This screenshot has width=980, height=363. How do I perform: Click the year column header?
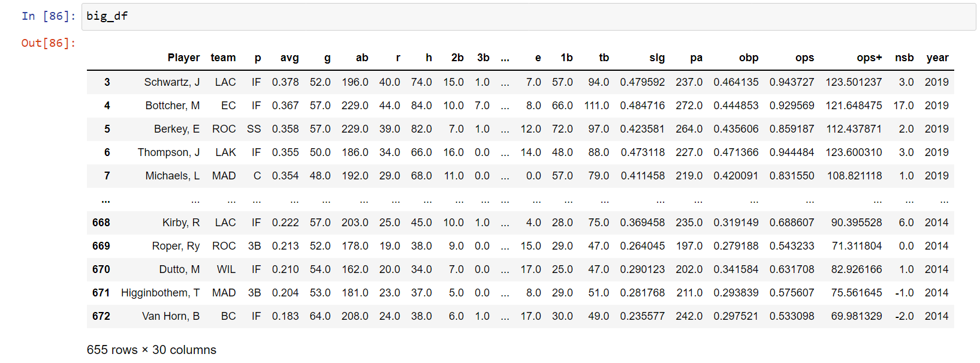click(937, 58)
